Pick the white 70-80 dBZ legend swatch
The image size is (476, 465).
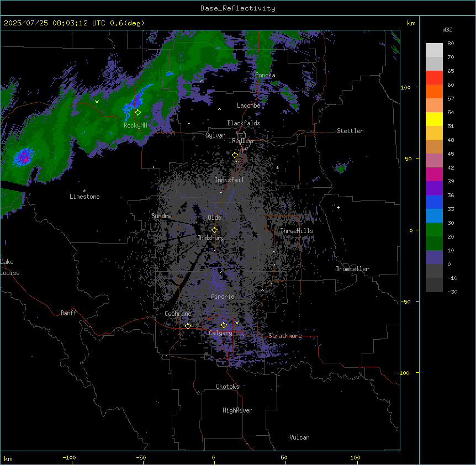pyautogui.click(x=434, y=50)
